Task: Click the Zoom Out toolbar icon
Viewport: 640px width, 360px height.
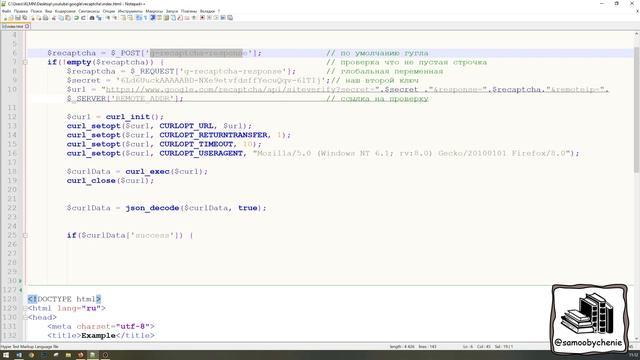Action: coord(115,18)
